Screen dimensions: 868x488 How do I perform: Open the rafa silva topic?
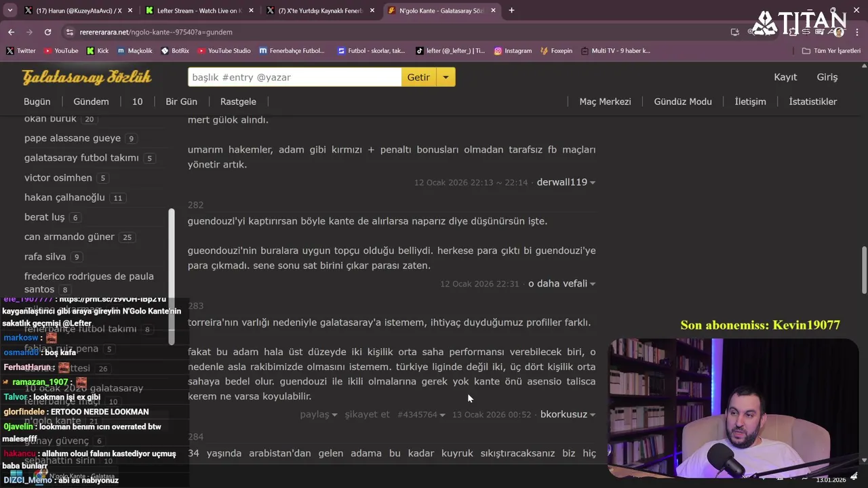click(45, 256)
